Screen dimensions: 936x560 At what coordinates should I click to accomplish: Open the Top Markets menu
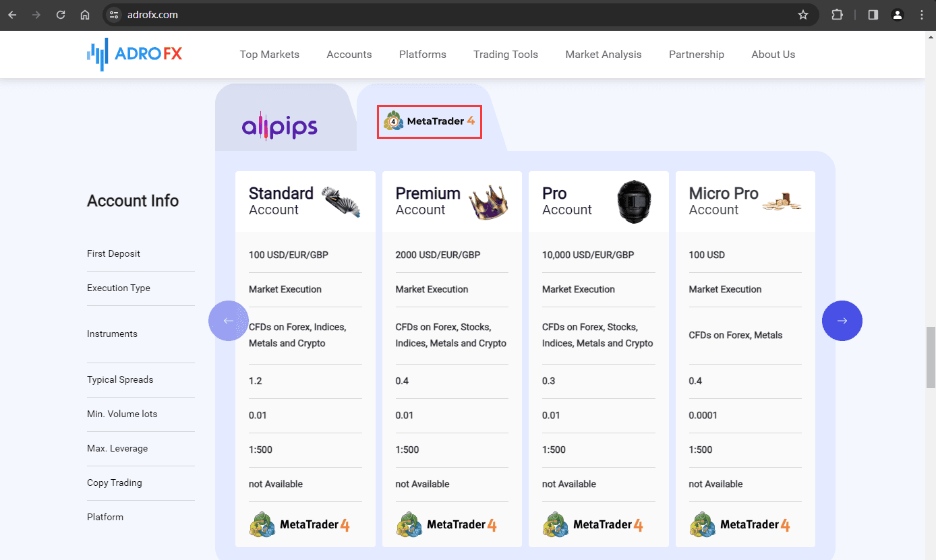pyautogui.click(x=270, y=55)
